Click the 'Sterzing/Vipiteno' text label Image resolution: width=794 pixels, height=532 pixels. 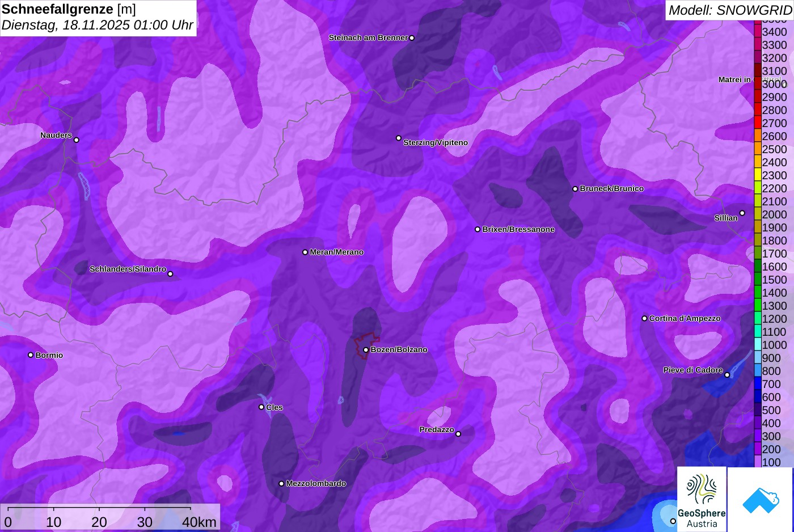tap(436, 143)
